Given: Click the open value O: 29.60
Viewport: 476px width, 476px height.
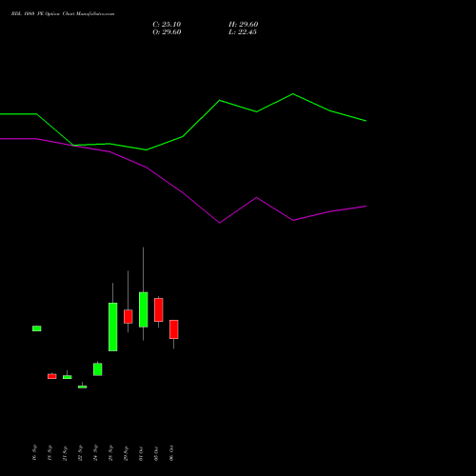Looking at the screenshot, I should coord(167,32).
